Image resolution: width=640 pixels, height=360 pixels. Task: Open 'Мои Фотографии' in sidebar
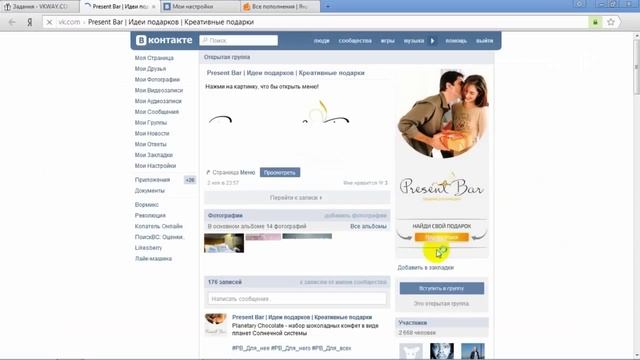click(x=157, y=80)
